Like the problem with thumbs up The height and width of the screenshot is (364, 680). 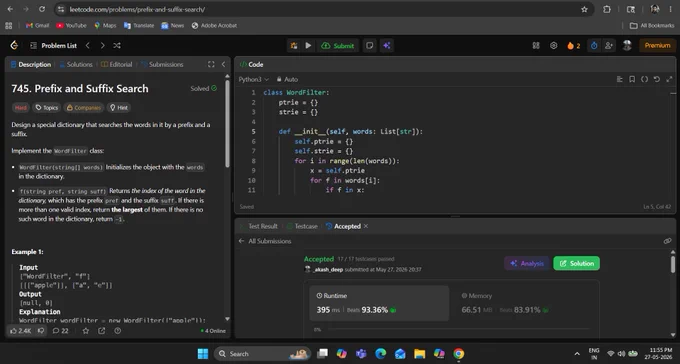tap(20, 331)
